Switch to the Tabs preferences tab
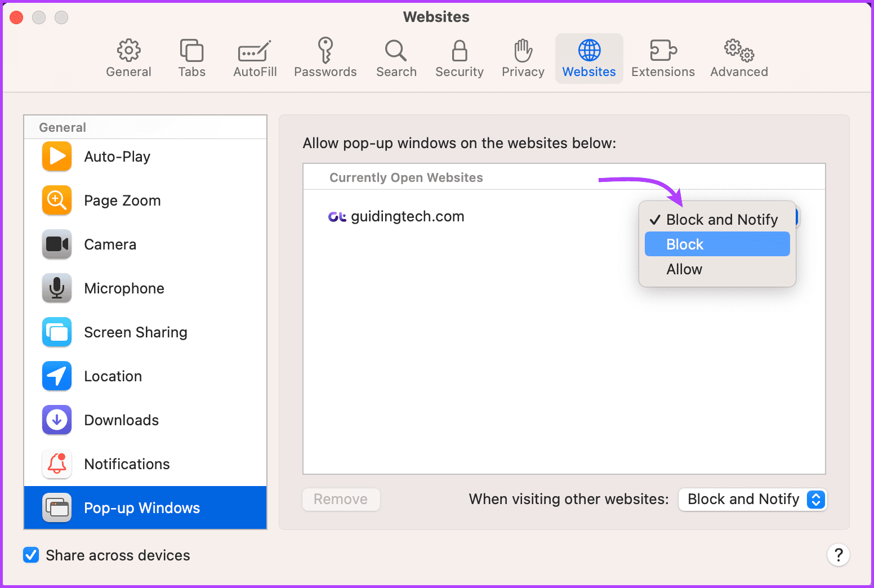The width and height of the screenshot is (874, 588). pyautogui.click(x=191, y=57)
